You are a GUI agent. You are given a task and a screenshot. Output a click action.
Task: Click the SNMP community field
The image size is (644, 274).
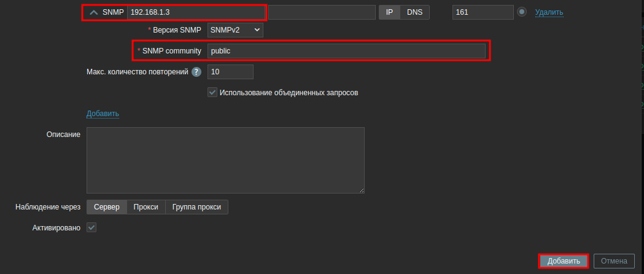tap(346, 51)
